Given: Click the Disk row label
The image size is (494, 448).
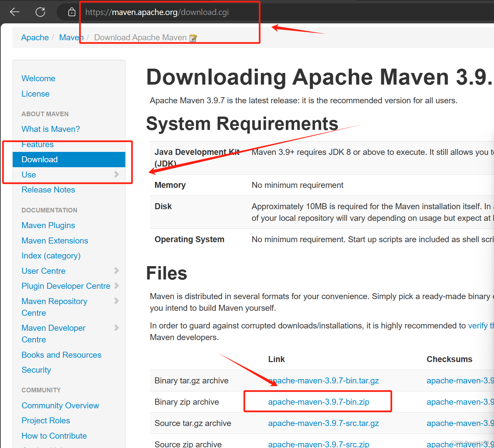Looking at the screenshot, I should (163, 207).
